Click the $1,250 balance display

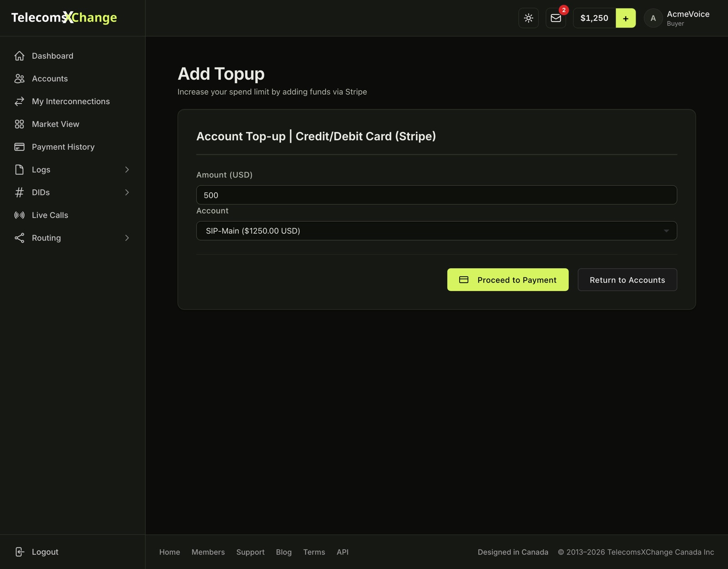594,18
